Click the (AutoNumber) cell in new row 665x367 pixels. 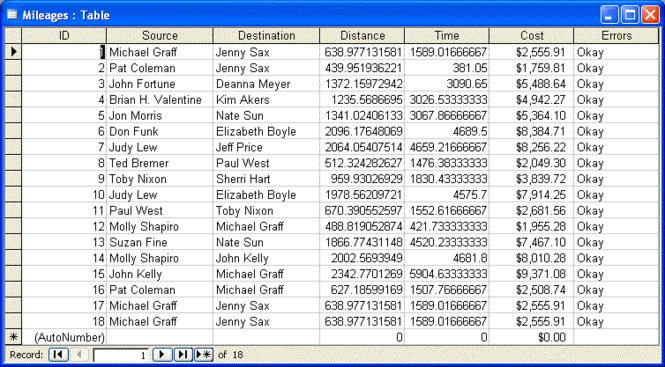64,338
